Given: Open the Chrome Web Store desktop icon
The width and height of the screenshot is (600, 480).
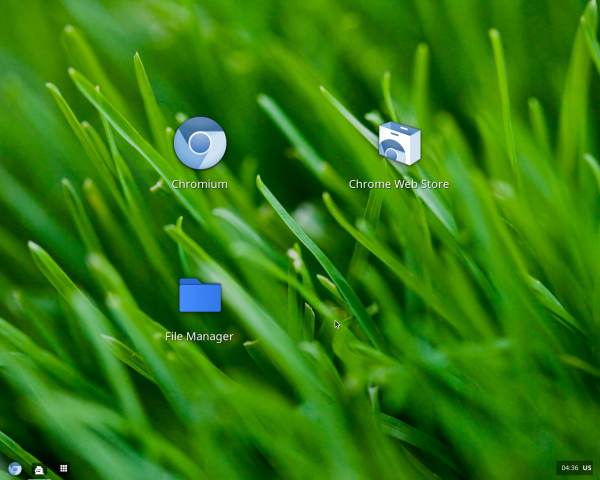Looking at the screenshot, I should (399, 143).
